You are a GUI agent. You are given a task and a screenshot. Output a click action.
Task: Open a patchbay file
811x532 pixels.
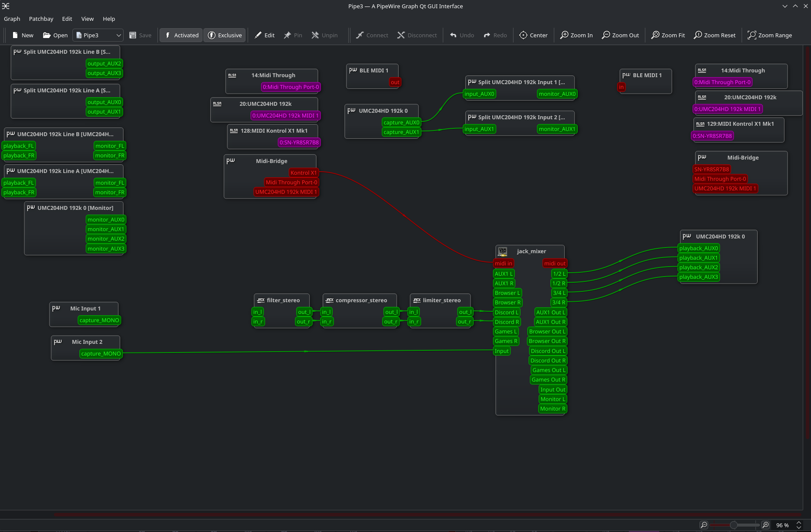click(56, 35)
